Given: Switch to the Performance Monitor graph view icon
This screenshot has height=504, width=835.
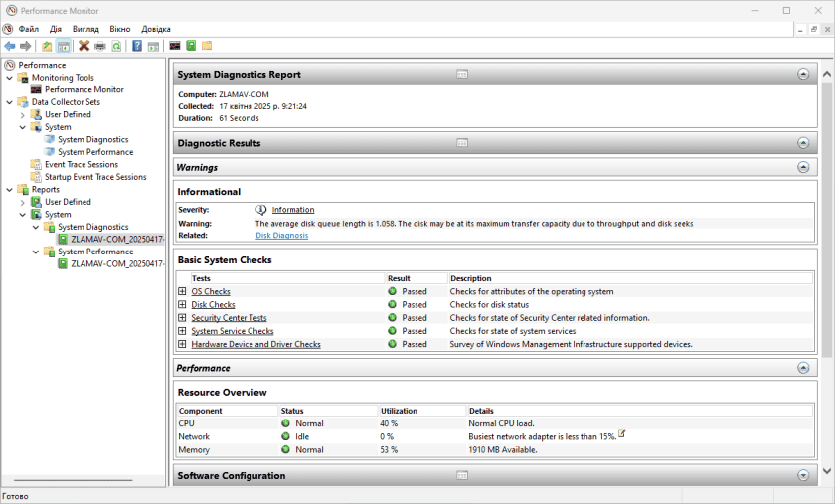Looking at the screenshot, I should [x=175, y=46].
